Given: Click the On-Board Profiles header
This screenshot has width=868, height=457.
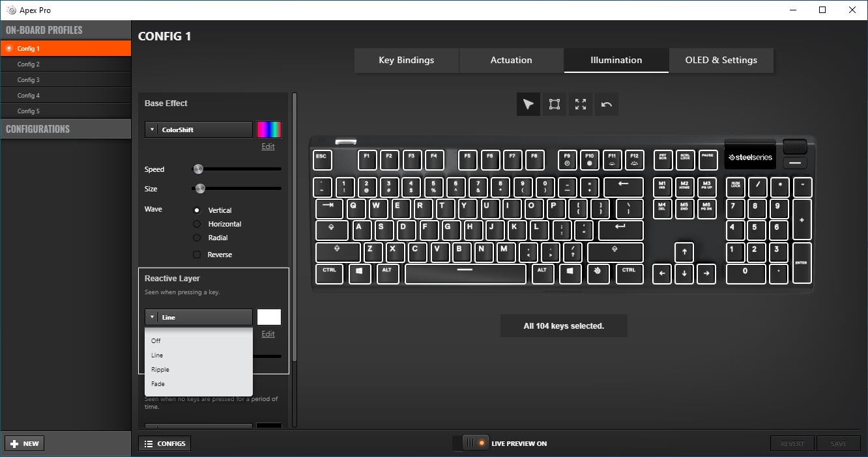Looking at the screenshot, I should (x=65, y=30).
